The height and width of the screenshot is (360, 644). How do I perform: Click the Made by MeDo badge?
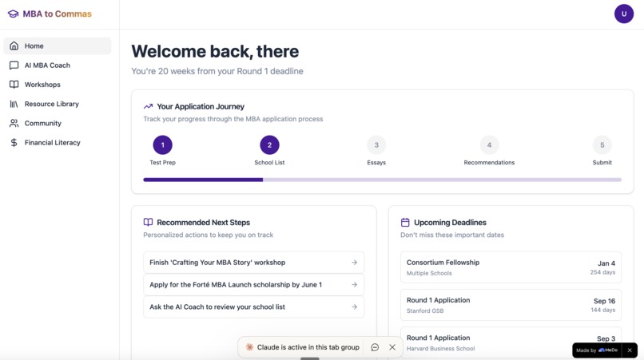(597, 350)
